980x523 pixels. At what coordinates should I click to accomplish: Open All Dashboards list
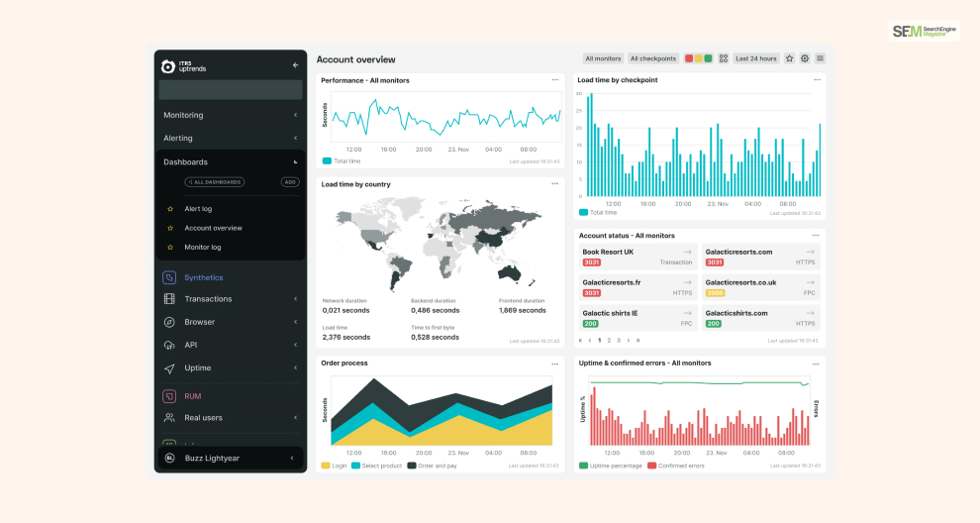(215, 182)
